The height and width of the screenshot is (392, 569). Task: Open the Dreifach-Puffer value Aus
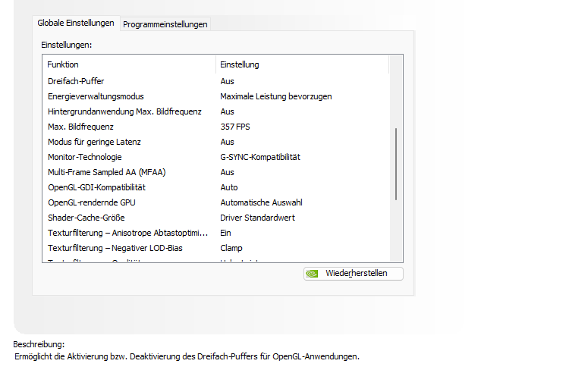pos(227,81)
